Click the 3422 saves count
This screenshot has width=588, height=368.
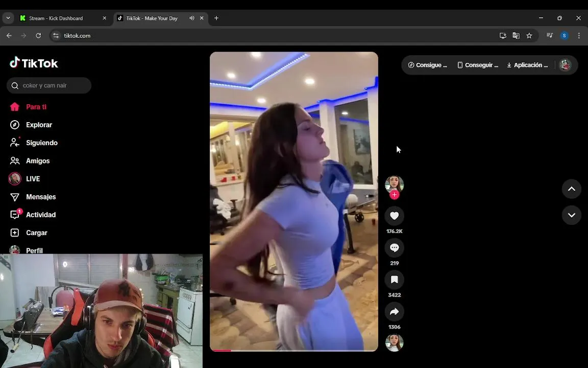[x=394, y=295]
